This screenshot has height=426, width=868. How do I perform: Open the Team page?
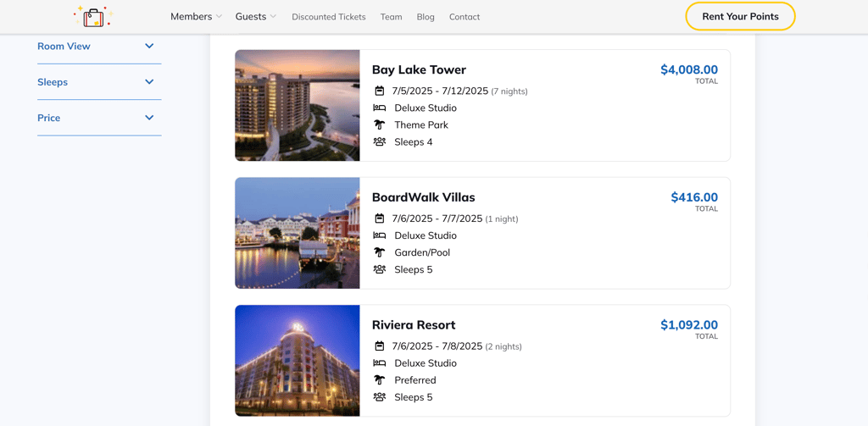point(392,17)
